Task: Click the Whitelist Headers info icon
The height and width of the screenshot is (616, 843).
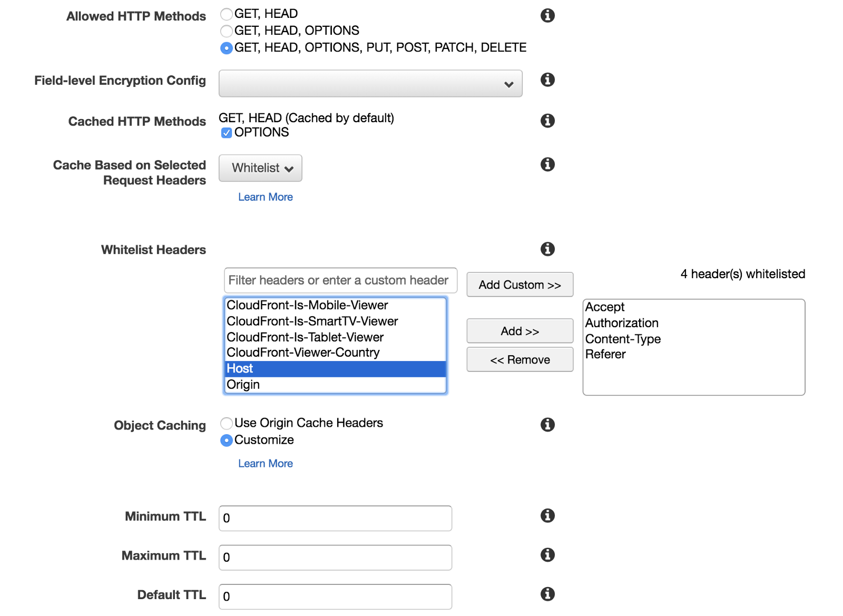Action: (x=547, y=249)
